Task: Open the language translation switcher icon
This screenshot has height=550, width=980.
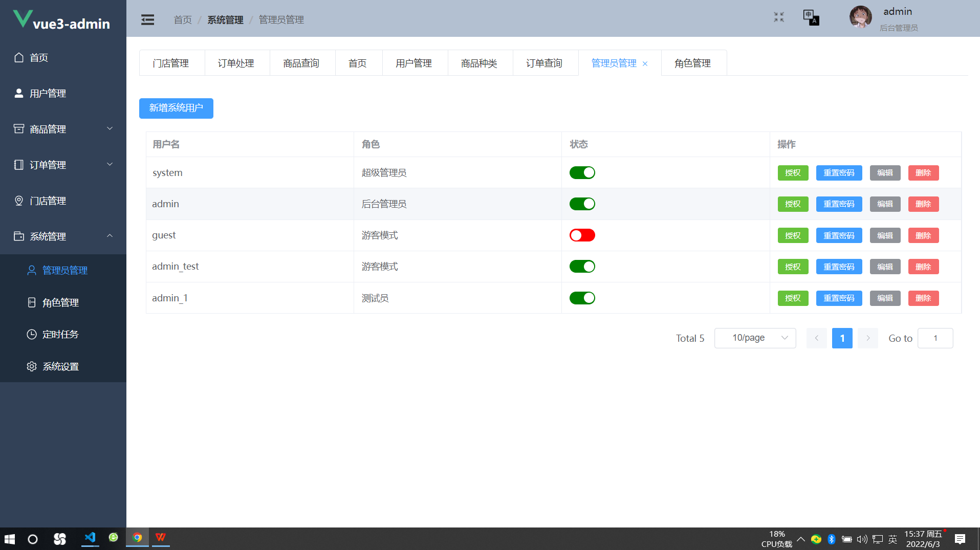Action: [x=811, y=17]
